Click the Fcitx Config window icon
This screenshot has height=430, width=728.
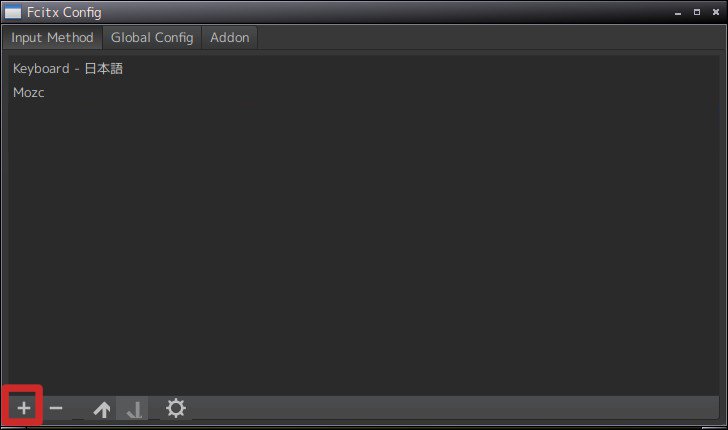[13, 12]
